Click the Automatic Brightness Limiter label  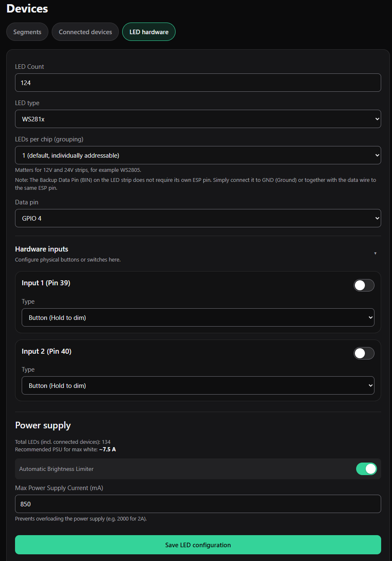point(56,469)
